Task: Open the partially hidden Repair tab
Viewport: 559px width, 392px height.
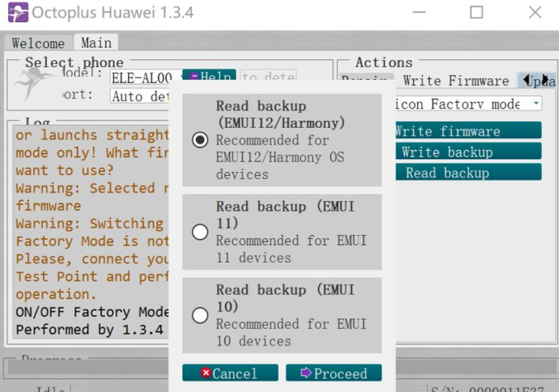Action: pos(366,77)
